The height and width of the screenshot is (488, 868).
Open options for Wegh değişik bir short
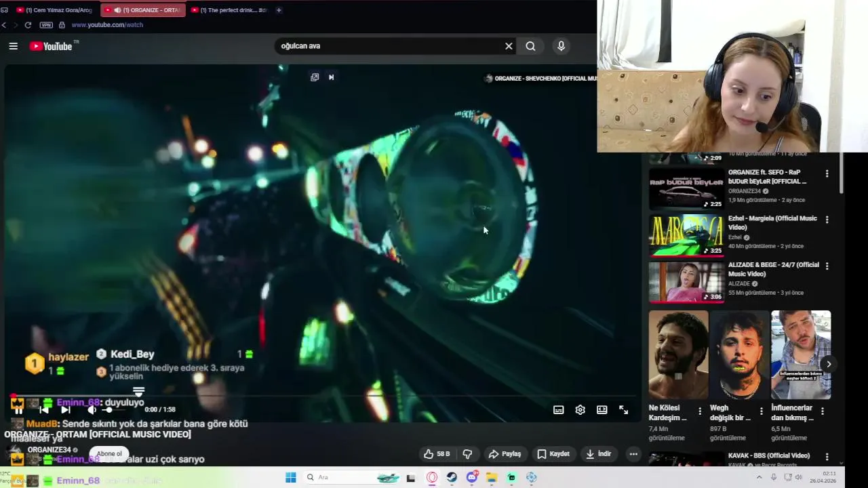coord(761,411)
